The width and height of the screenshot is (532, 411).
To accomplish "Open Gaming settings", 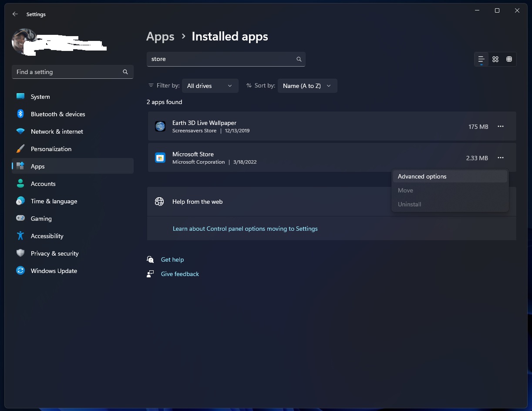I will pos(73,219).
